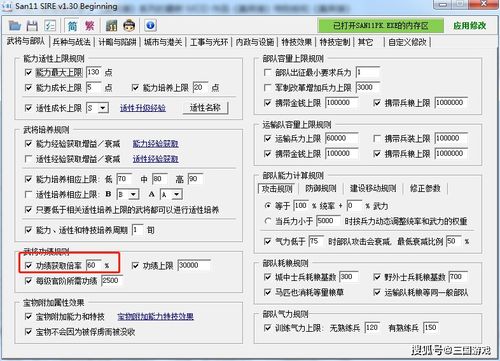Click the checklist toolbar icon
The image size is (500, 361).
50,26
